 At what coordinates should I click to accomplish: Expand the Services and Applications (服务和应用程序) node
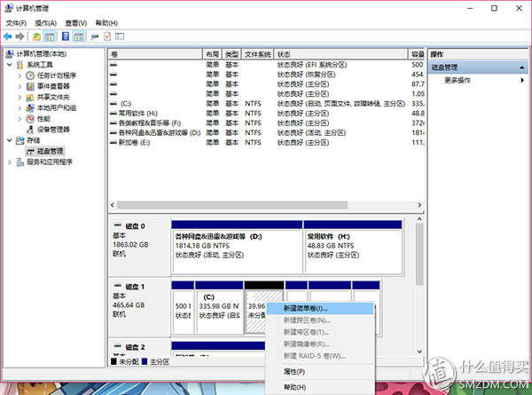coord(11,162)
